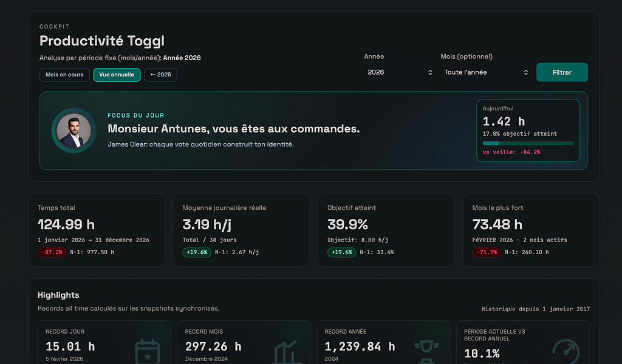Click the 124.99 h total time value
The height and width of the screenshot is (364, 622).
(x=66, y=224)
